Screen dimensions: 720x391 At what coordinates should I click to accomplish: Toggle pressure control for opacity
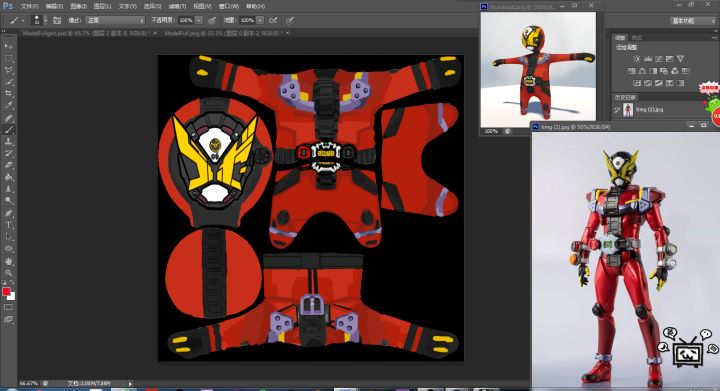click(x=212, y=20)
